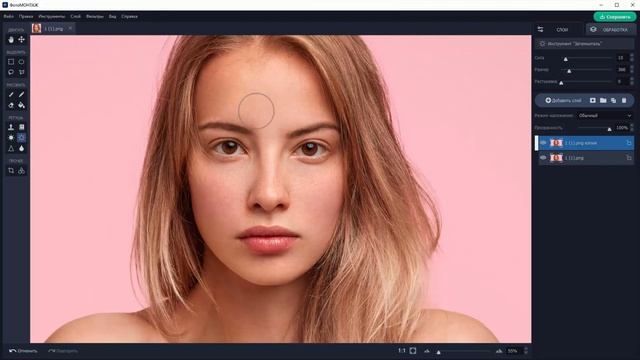Click the Размер brush size slider
640x360 pixels.
click(x=586, y=70)
